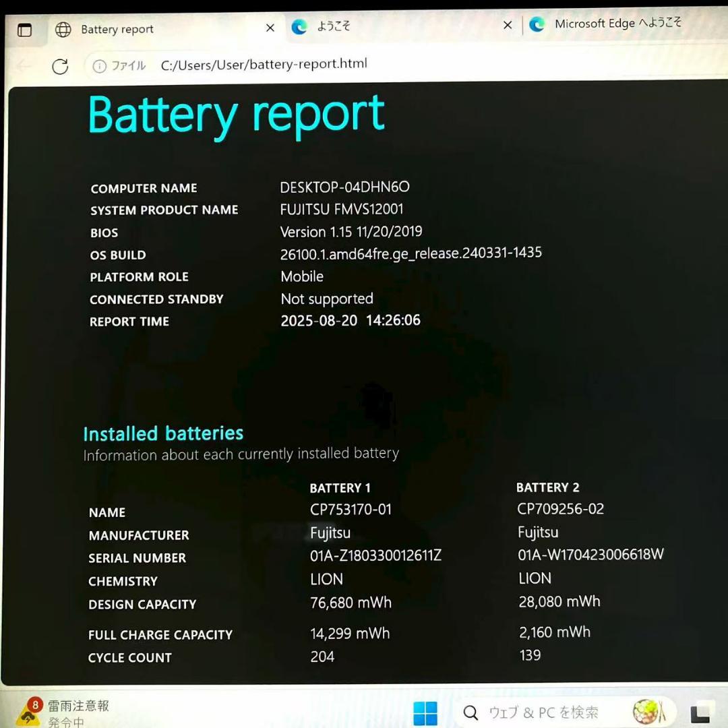The image size is (728, 728).
Task: Select serial number 01A-W170423006618W
Action: [590, 554]
